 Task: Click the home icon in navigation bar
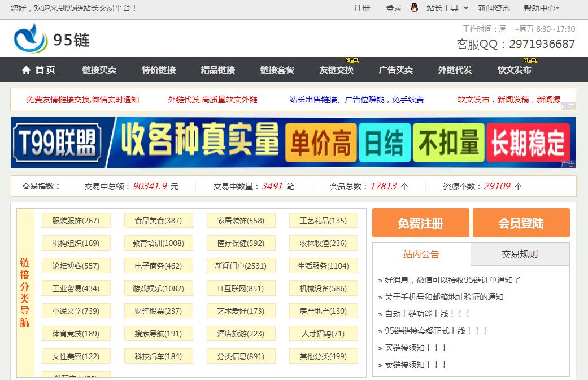tap(26, 70)
